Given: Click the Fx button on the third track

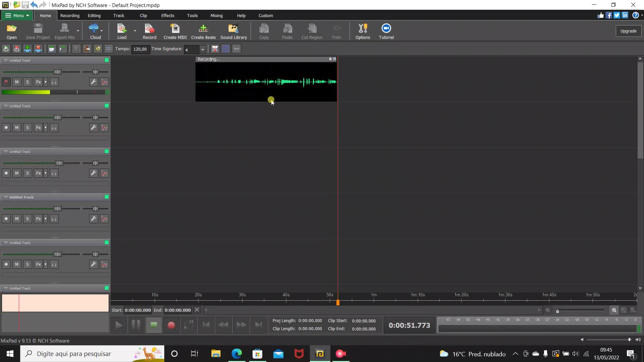Looking at the screenshot, I should pos(39,173).
